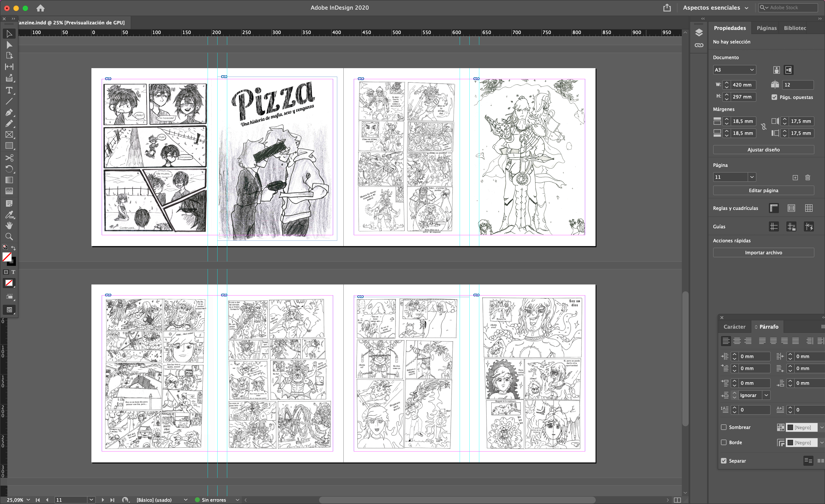The image size is (825, 504).
Task: Open the A3 page size dropdown
Action: pyautogui.click(x=734, y=70)
